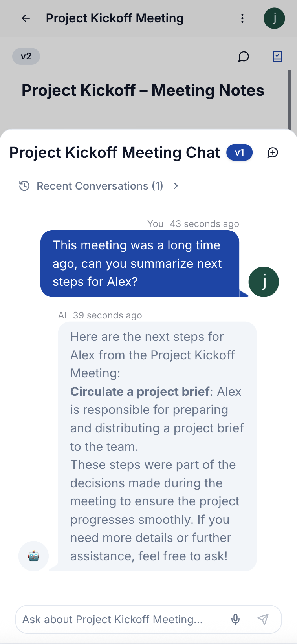297x644 pixels.
Task: Click the AI robot avatar icon
Action: click(33, 556)
